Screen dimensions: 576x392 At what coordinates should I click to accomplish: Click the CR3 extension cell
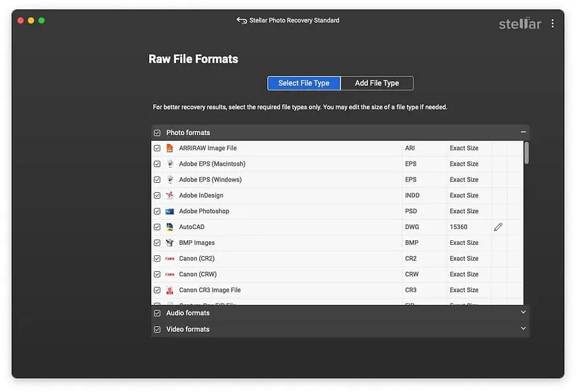pos(410,290)
